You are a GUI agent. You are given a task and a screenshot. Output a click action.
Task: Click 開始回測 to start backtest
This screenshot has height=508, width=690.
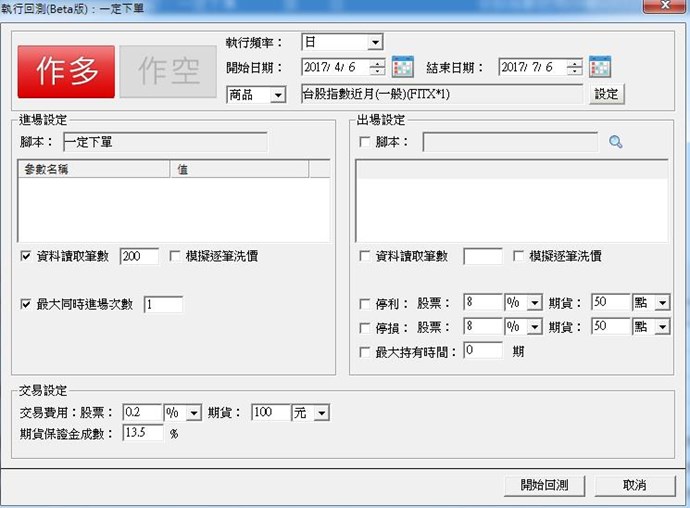coord(545,485)
